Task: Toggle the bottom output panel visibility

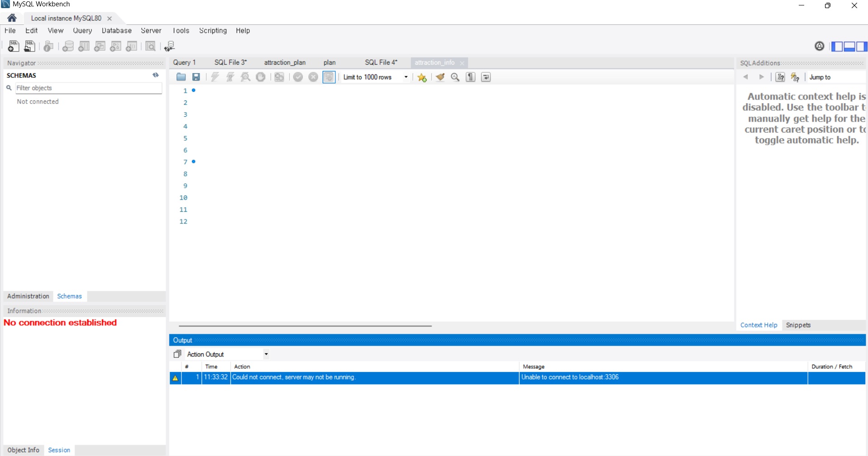Action: click(849, 46)
